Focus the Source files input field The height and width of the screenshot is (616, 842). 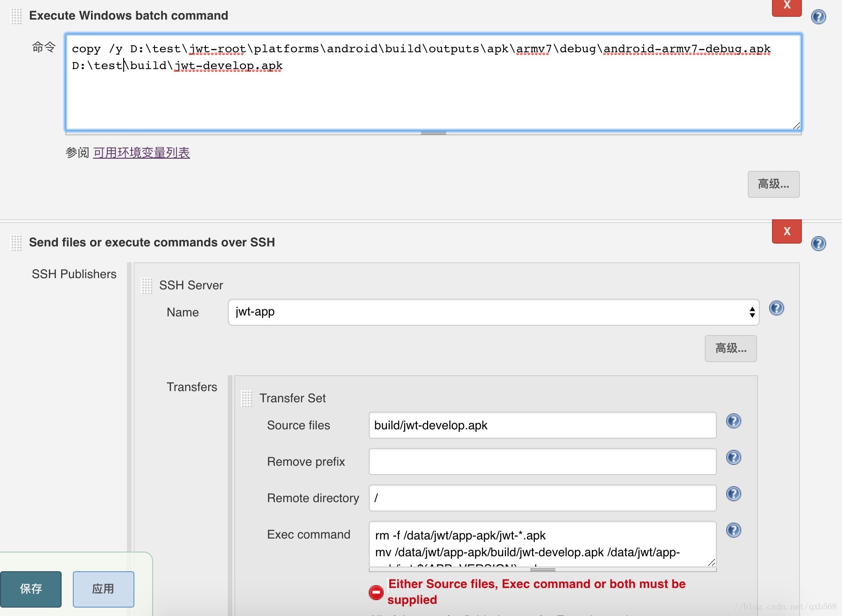542,425
